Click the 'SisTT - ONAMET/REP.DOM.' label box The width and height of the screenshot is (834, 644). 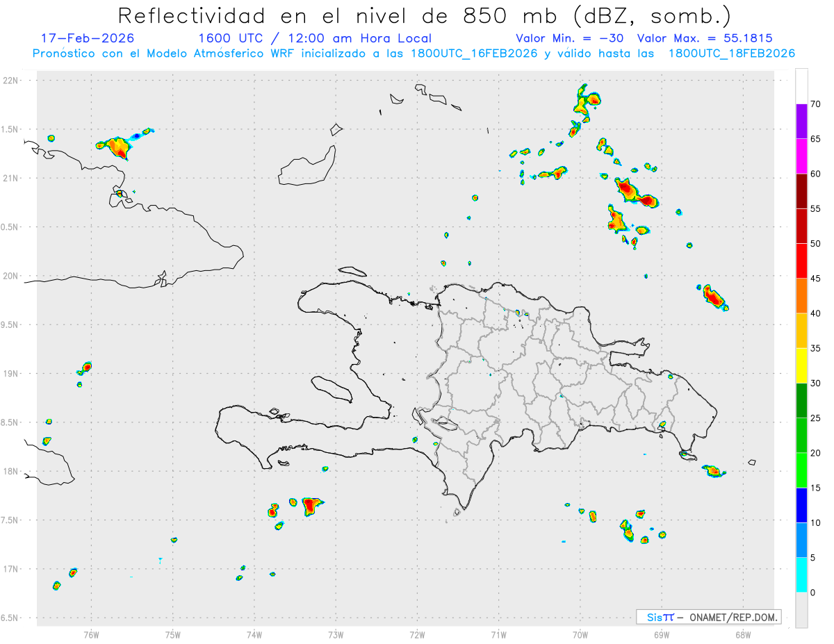[x=708, y=617]
